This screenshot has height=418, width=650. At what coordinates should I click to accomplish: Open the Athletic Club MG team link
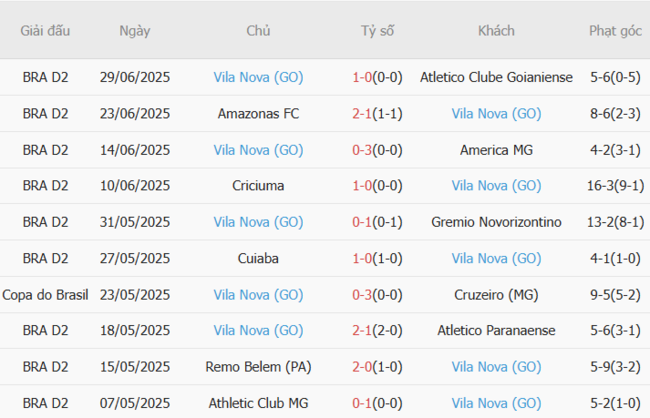[258, 403]
